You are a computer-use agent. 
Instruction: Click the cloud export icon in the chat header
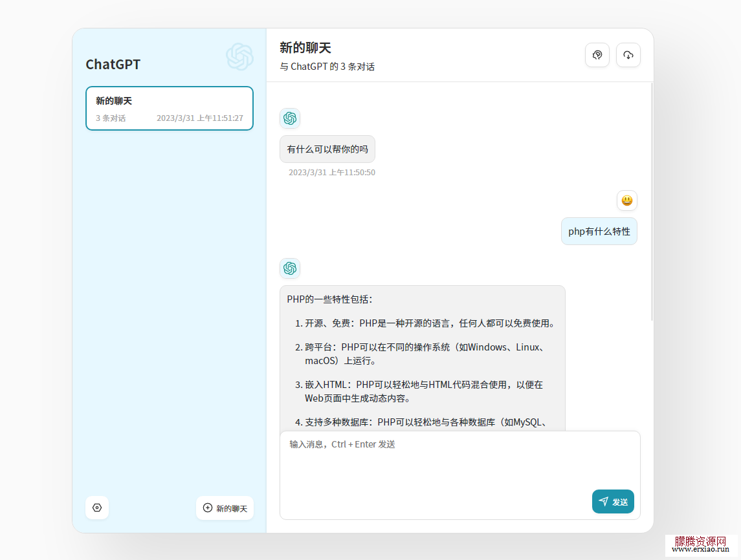click(628, 55)
